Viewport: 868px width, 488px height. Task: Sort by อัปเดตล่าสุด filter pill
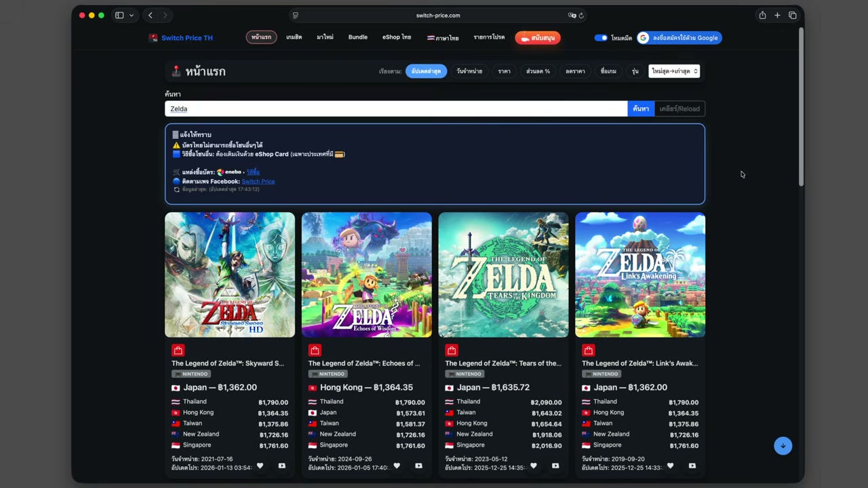426,71
